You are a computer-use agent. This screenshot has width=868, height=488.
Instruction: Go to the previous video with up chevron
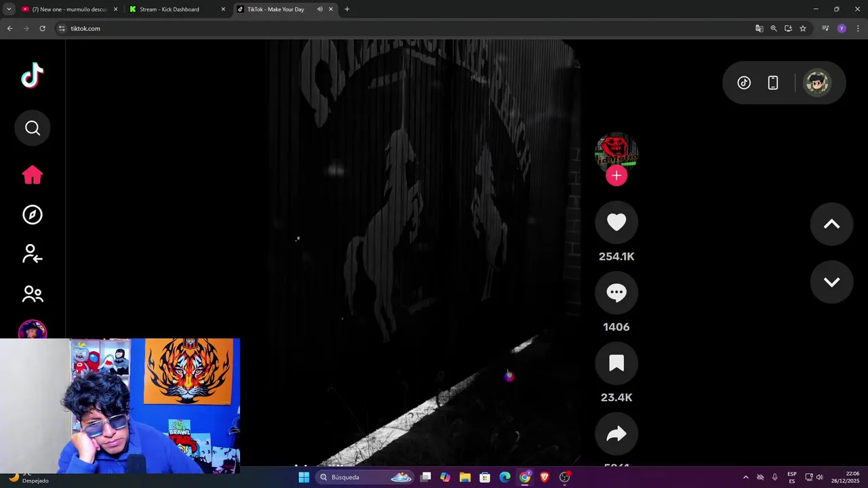(x=831, y=224)
